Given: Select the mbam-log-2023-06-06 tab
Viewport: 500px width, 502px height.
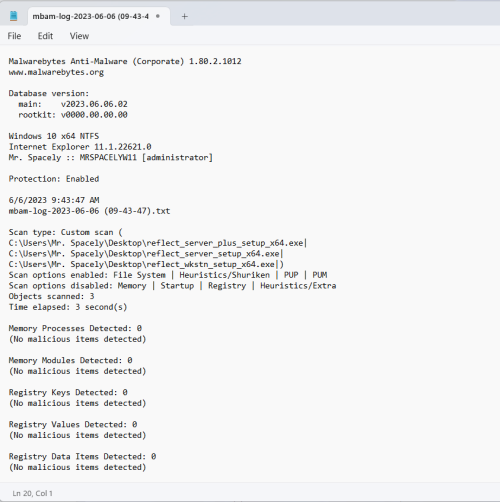Looking at the screenshot, I should 99,16.
